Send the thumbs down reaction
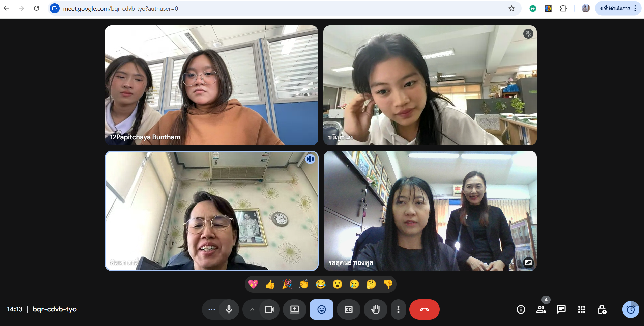644x326 pixels. tap(388, 284)
